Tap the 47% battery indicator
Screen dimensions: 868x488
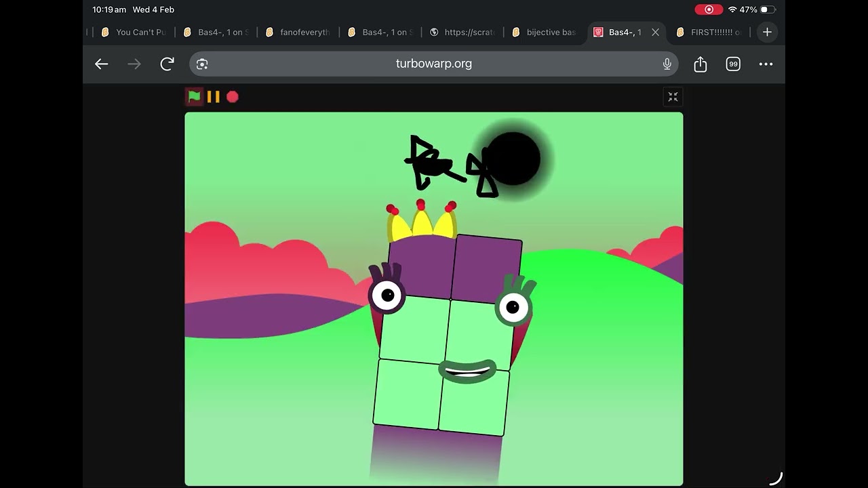pos(758,9)
